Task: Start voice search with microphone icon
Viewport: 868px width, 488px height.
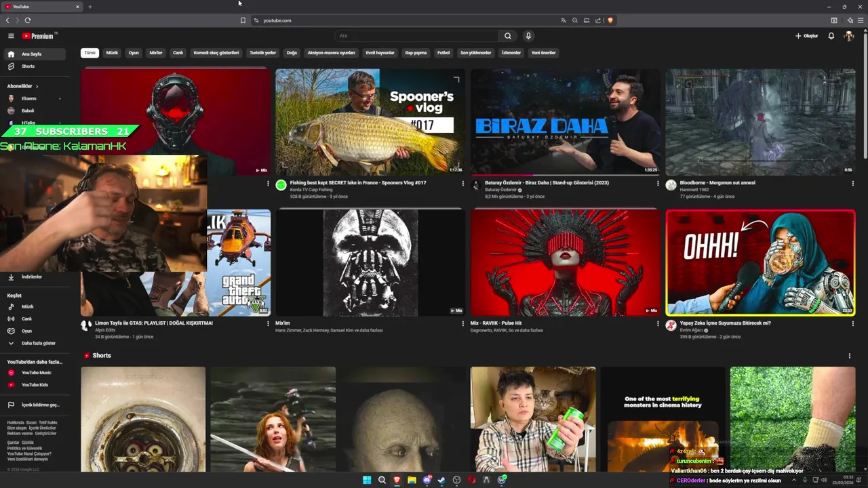Action: [528, 36]
